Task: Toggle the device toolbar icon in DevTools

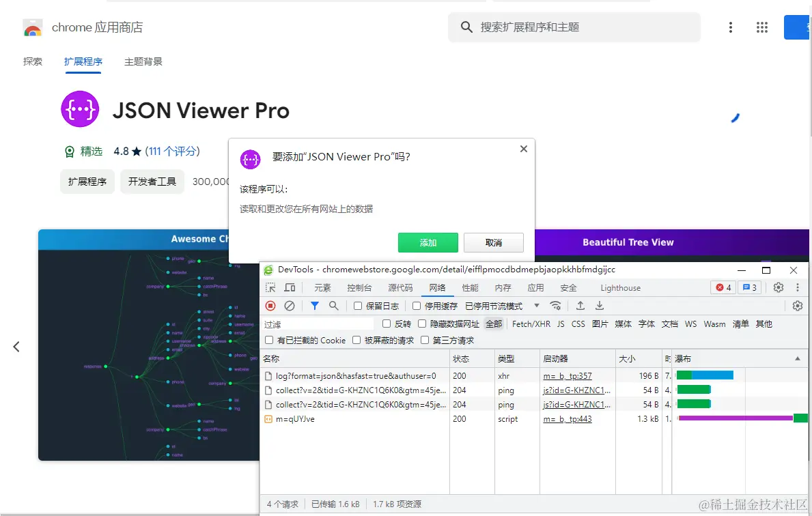Action: click(x=290, y=288)
